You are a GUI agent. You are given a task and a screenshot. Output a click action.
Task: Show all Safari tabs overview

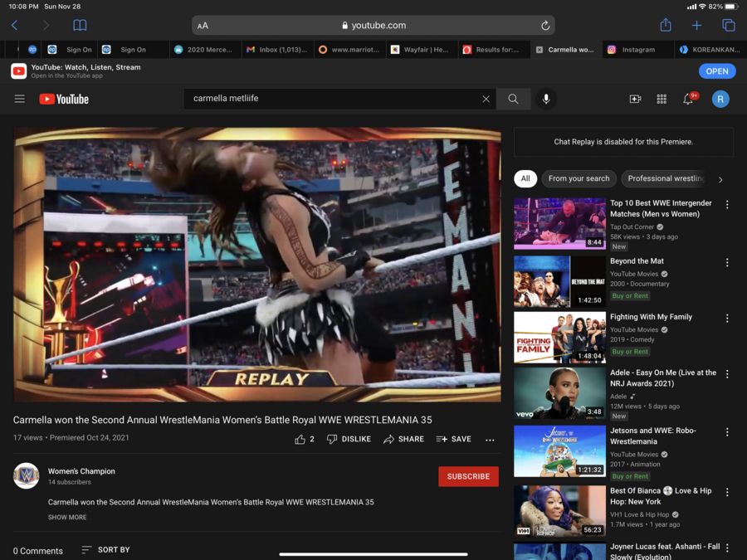(x=729, y=25)
